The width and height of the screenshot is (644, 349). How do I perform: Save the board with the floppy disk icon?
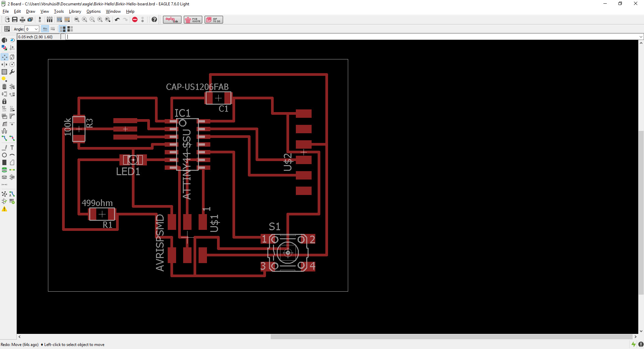(15, 19)
